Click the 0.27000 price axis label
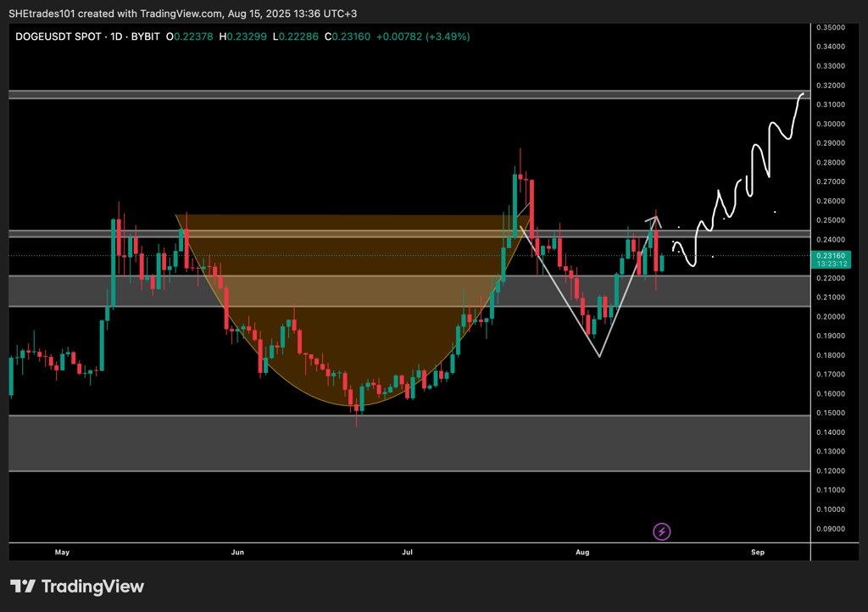The width and height of the screenshot is (868, 612). point(831,181)
